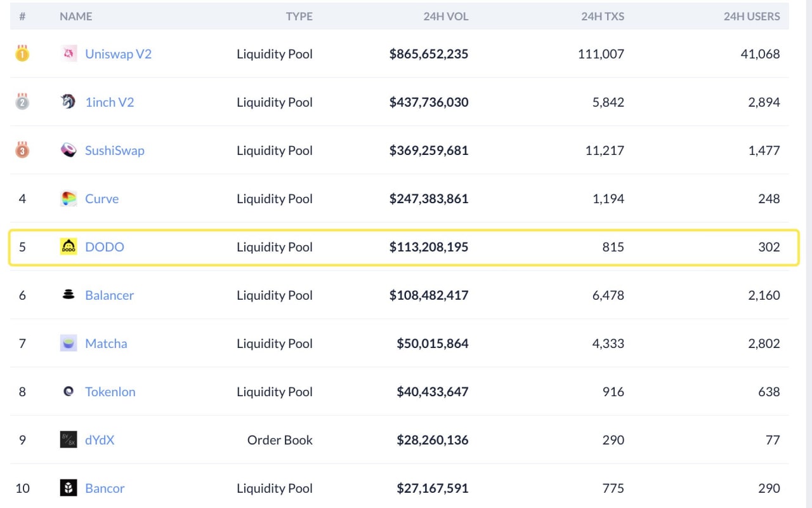
Task: Click the 2,160 users cell
Action: 764,295
